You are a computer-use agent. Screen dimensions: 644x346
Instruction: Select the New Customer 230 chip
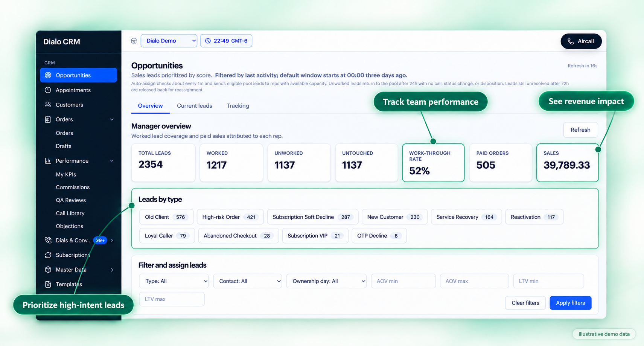pyautogui.click(x=394, y=217)
